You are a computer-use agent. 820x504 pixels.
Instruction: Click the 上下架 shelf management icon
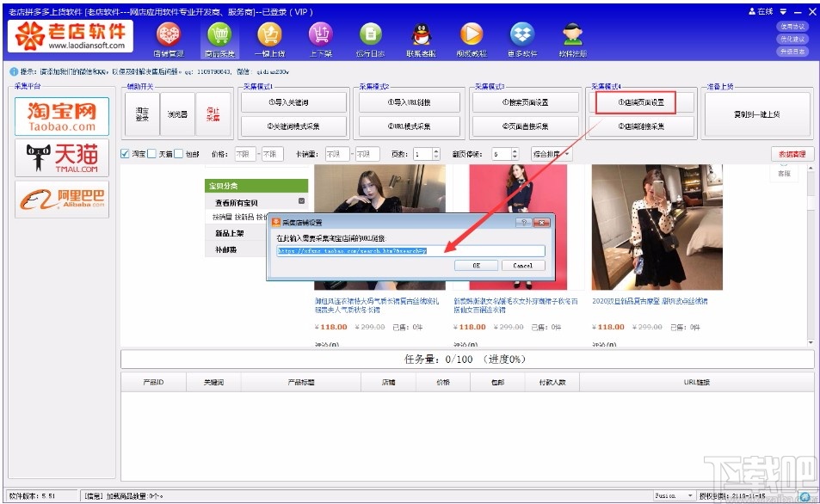click(x=320, y=36)
